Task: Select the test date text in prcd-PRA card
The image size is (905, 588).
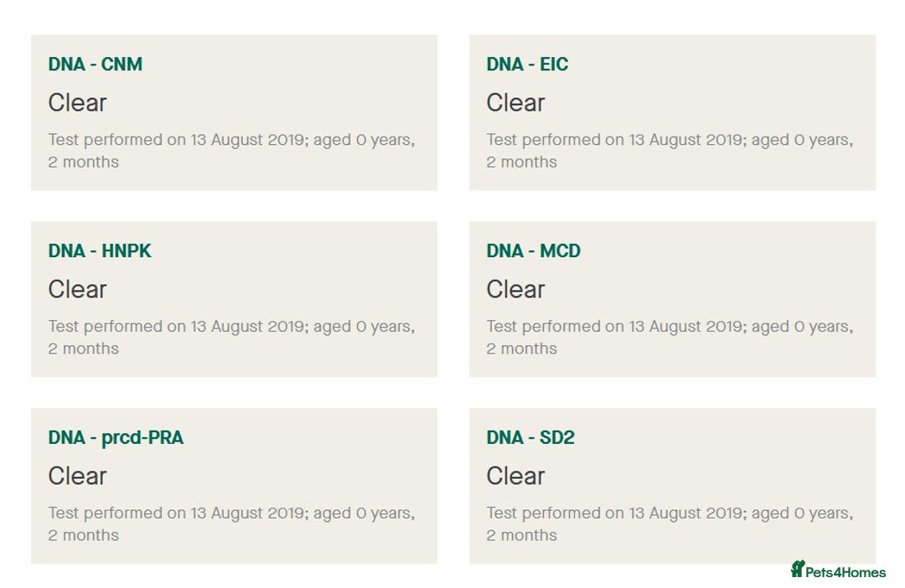Action: click(231, 524)
